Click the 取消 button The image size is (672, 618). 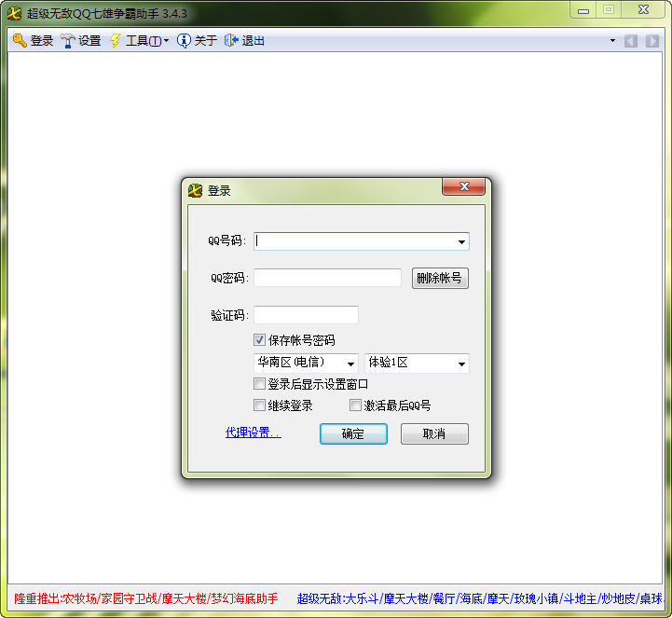coord(434,433)
